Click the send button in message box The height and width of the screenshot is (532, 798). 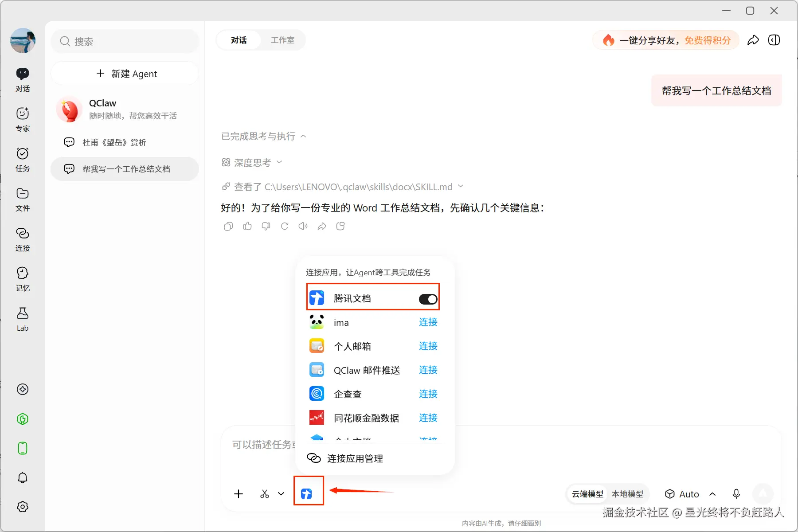763,493
